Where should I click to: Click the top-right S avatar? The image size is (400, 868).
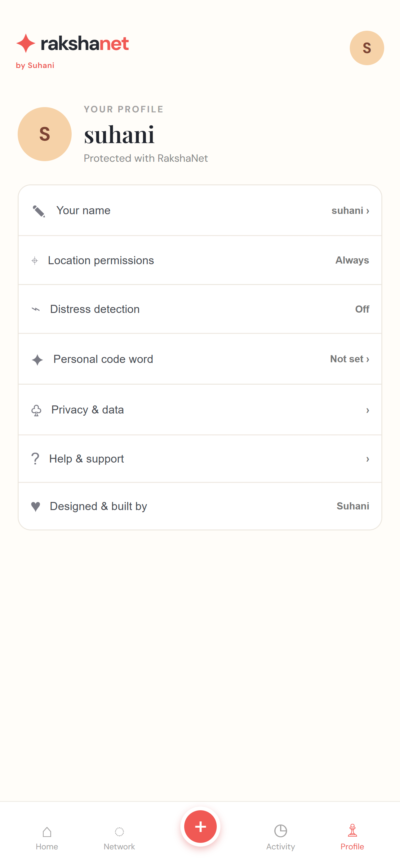(x=367, y=48)
